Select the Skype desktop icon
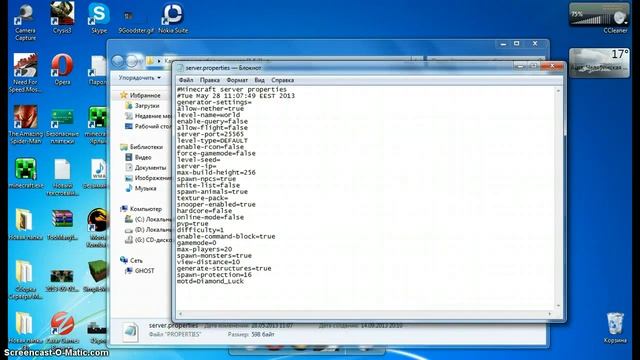The image size is (640, 360). pos(99,18)
